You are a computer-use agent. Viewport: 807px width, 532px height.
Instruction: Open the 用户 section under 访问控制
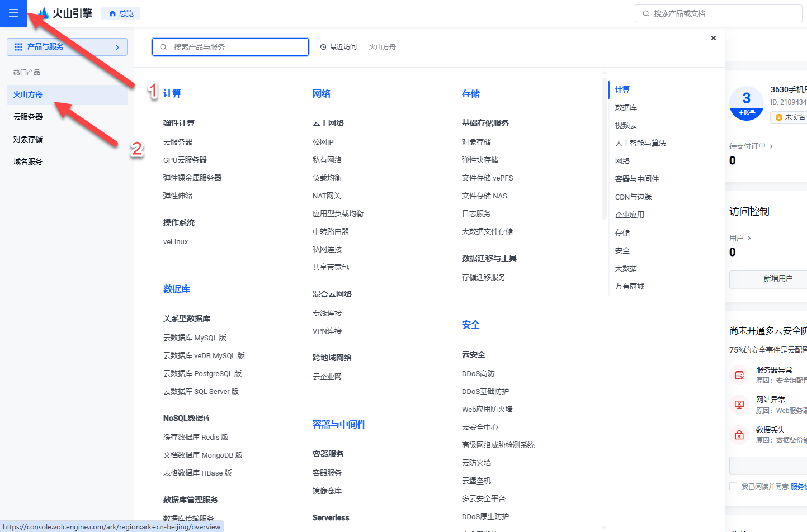[738, 237]
